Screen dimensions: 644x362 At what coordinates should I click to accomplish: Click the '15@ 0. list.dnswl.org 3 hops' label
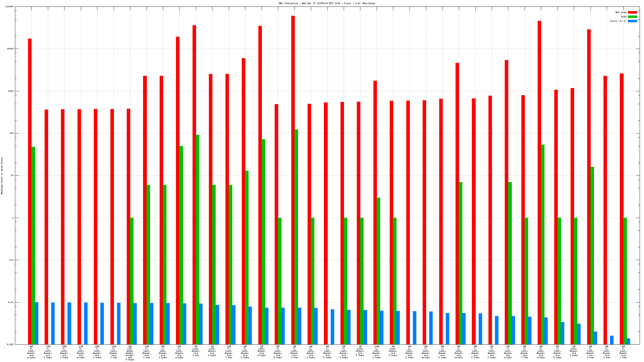(64, 352)
